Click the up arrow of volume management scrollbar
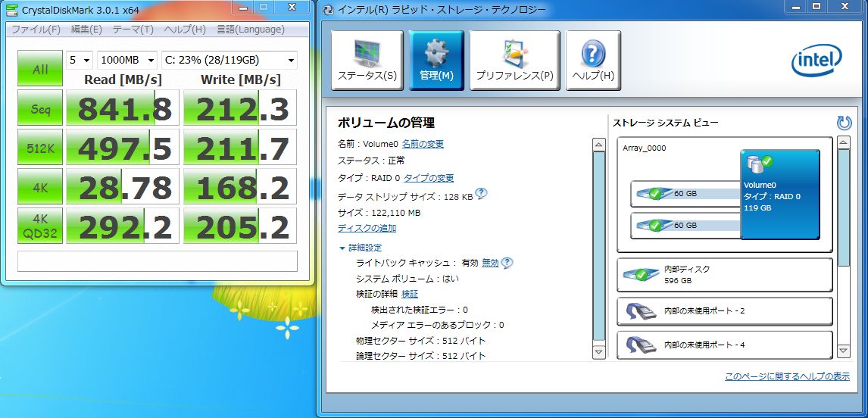The height and width of the screenshot is (418, 868). [599, 145]
